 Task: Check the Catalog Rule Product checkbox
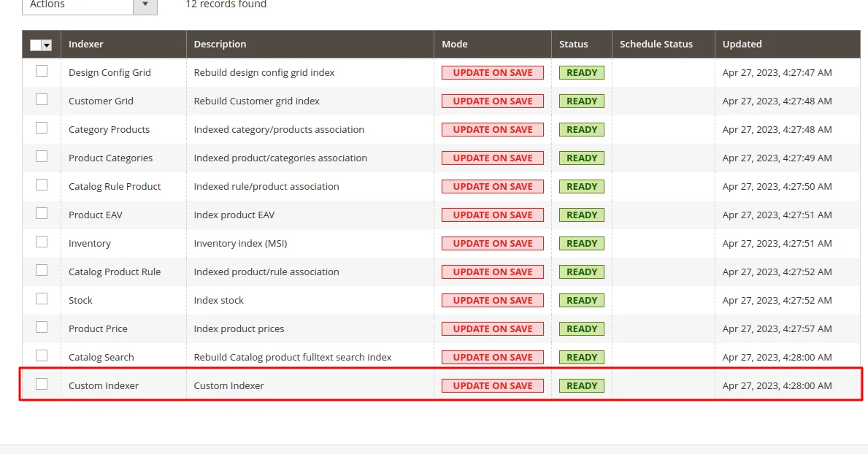coord(42,185)
